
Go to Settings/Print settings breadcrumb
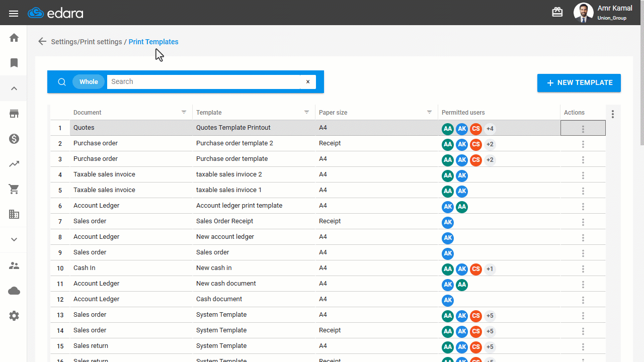(87, 42)
